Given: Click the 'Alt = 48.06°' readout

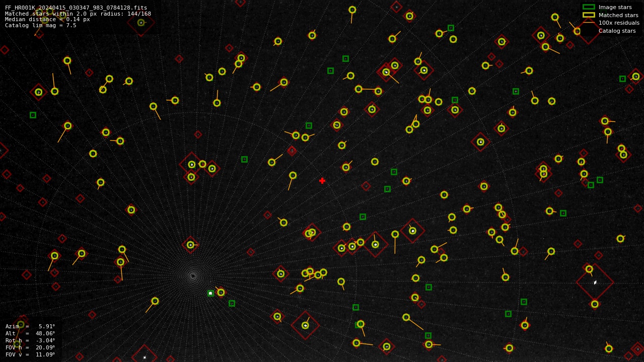Looking at the screenshot, I should 30,333.
